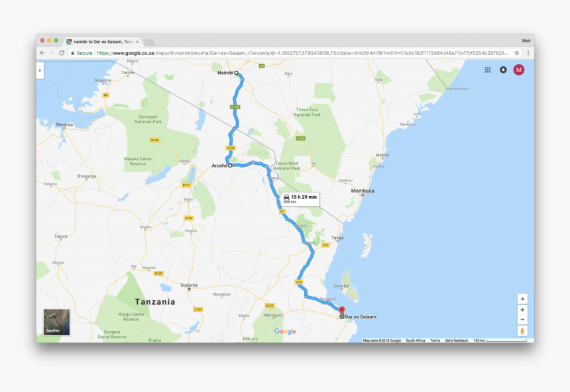570x392 pixels.
Task: Bookmark page with star icon
Action: (516, 53)
